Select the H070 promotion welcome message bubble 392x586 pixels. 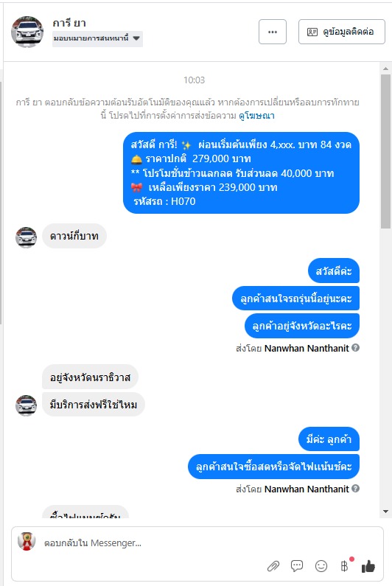coord(241,172)
